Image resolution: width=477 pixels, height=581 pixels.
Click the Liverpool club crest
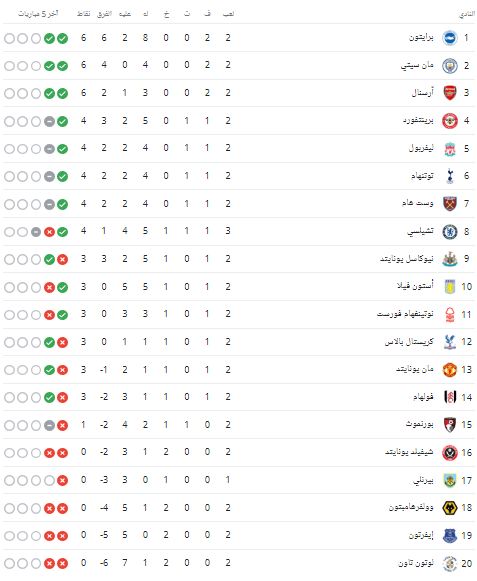pos(450,149)
